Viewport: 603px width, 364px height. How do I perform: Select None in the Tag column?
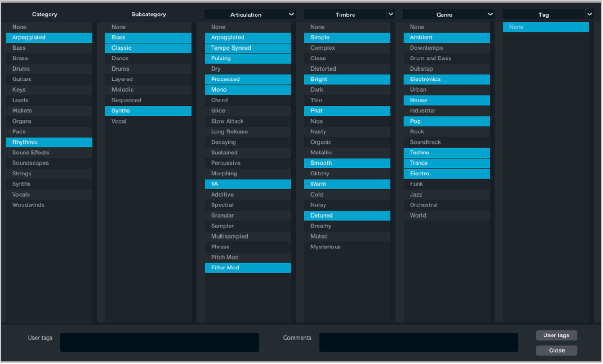click(545, 27)
